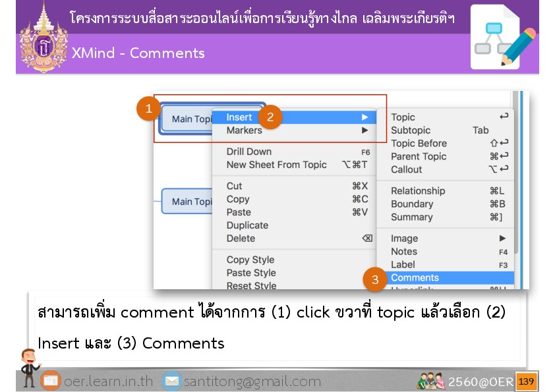Select the second Main Topic node
Screen dimensions: 555x392
coord(188,202)
